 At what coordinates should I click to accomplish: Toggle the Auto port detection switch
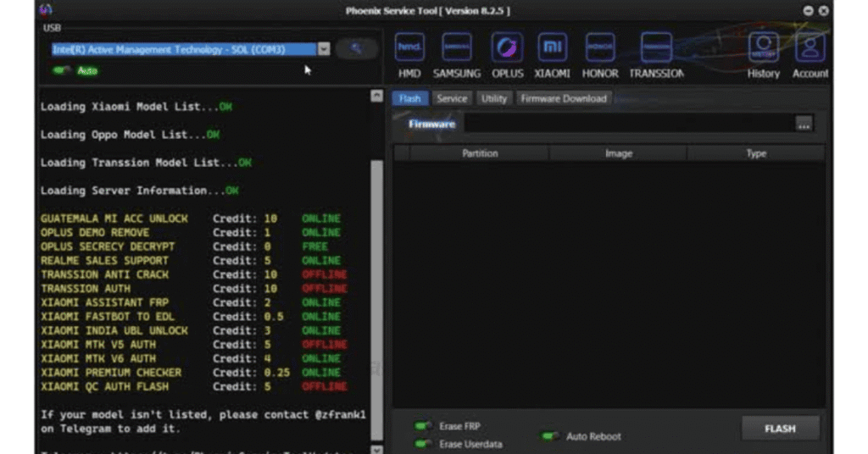pyautogui.click(x=61, y=70)
